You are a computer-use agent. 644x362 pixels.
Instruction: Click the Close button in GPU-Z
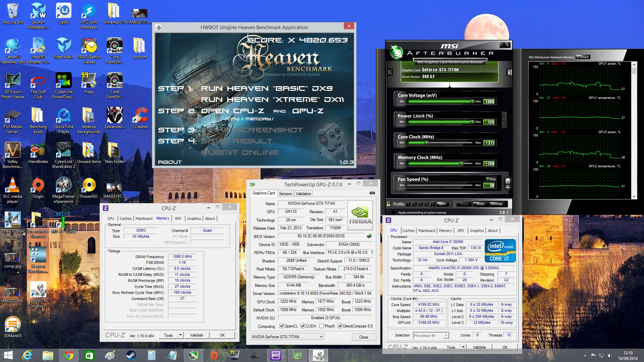pyautogui.click(x=364, y=337)
